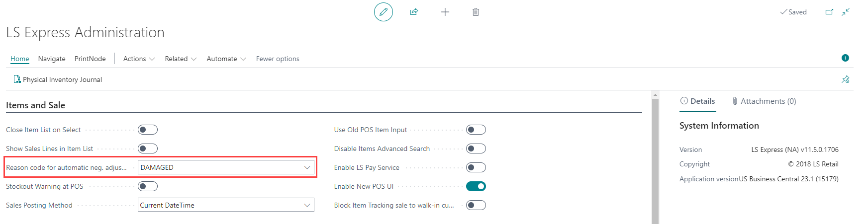Click Fewer options link
Screen dimensions: 868x224
(278, 59)
